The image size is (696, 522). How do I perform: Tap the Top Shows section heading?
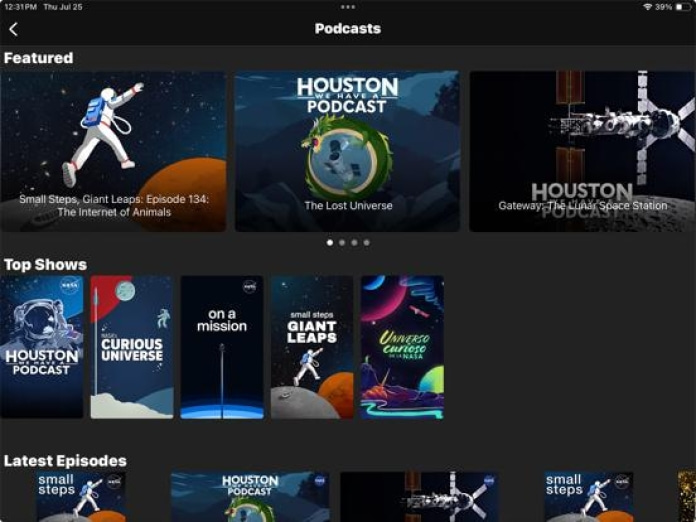point(45,265)
